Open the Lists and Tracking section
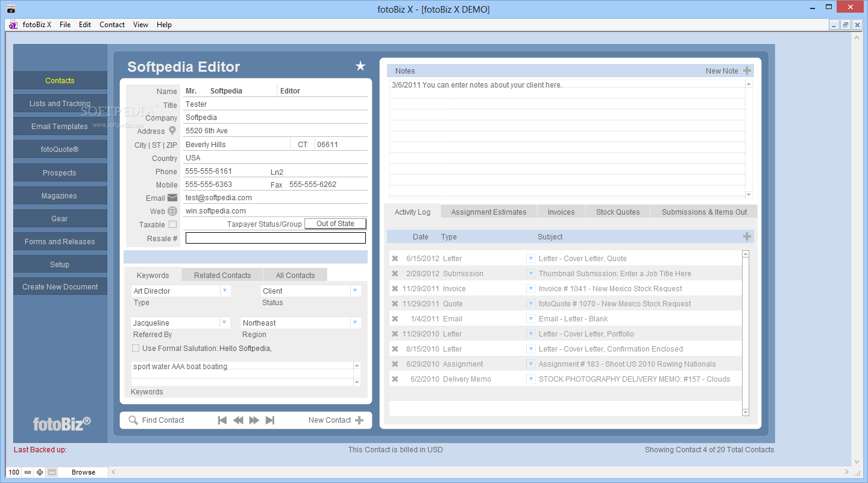Image resolution: width=868 pixels, height=483 pixels. click(x=60, y=104)
